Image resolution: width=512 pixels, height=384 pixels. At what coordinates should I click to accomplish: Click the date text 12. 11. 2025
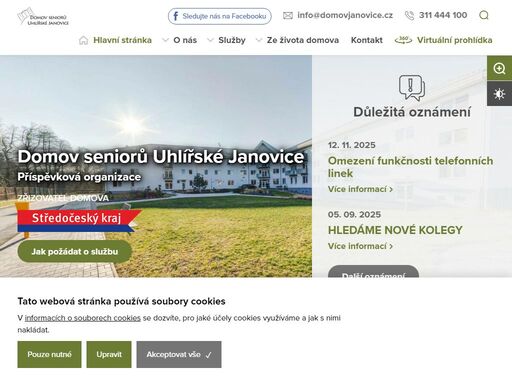tap(352, 145)
